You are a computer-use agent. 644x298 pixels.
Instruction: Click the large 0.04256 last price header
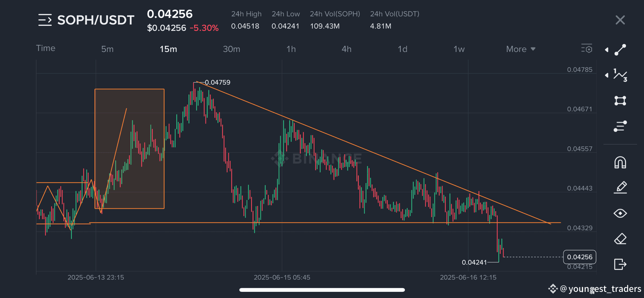(x=170, y=14)
